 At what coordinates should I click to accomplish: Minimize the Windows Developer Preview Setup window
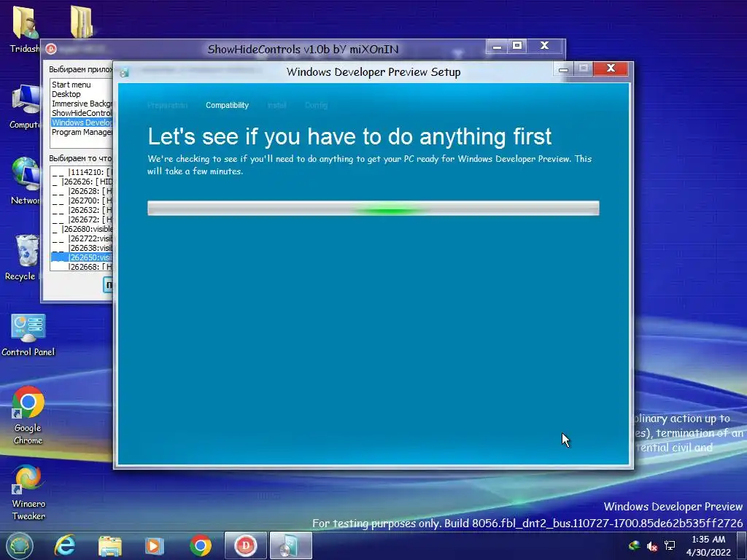[x=564, y=69]
